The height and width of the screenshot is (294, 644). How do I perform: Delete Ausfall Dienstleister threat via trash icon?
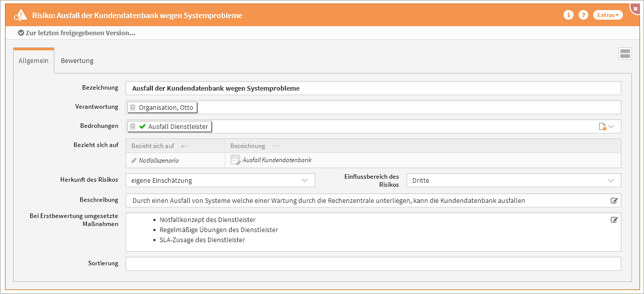[x=133, y=126]
